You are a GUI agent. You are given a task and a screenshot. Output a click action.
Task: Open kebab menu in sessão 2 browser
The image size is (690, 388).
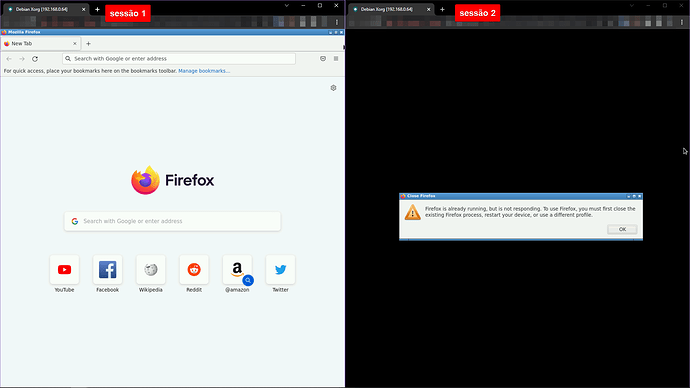coord(682,22)
